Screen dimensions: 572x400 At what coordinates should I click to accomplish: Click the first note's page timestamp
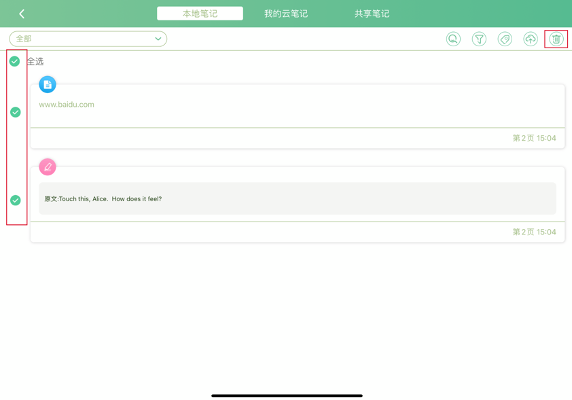coord(534,138)
